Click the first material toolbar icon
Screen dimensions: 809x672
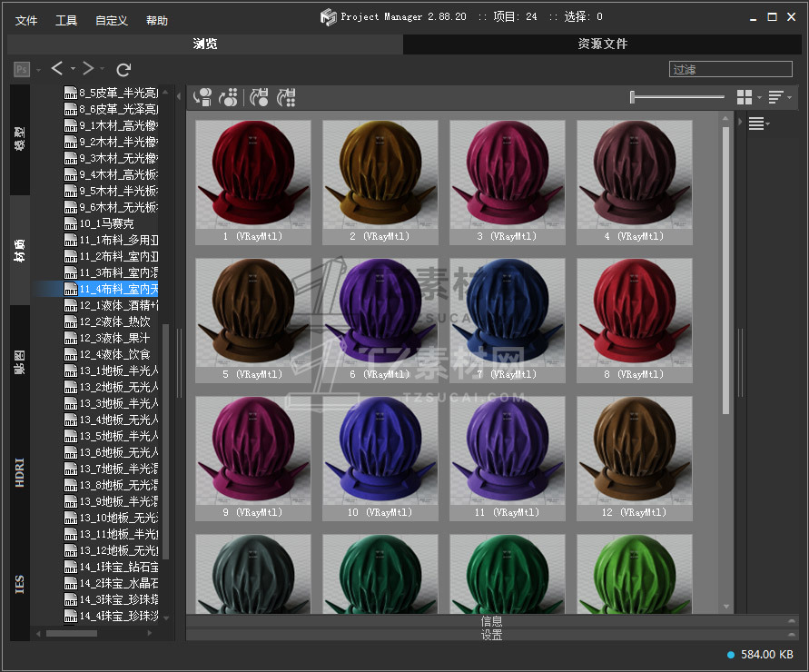point(202,97)
